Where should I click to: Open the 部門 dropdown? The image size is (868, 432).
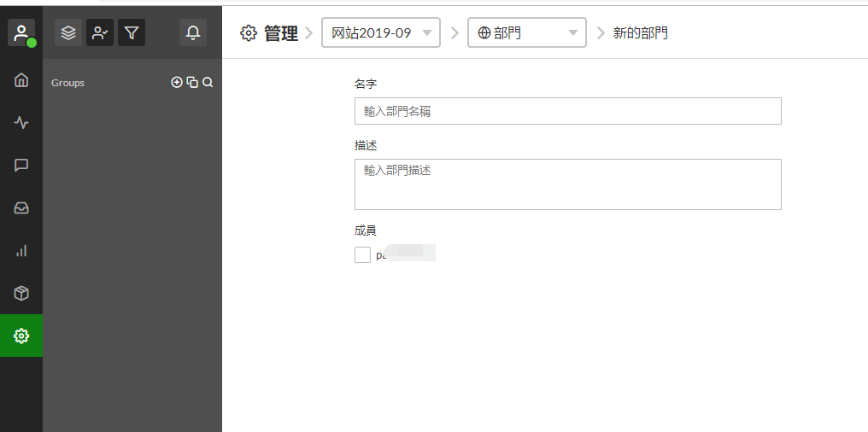point(527,33)
